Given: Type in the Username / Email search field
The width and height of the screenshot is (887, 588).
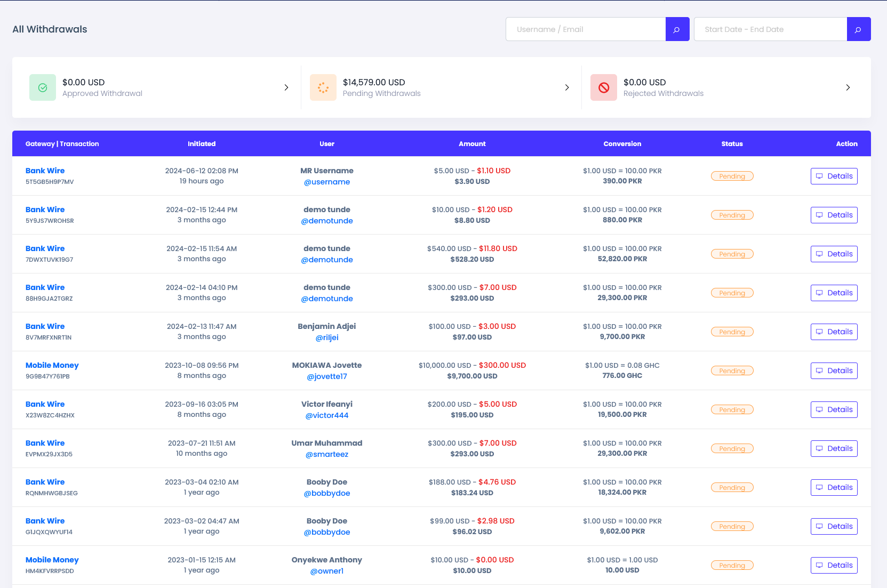Looking at the screenshot, I should click(586, 29).
